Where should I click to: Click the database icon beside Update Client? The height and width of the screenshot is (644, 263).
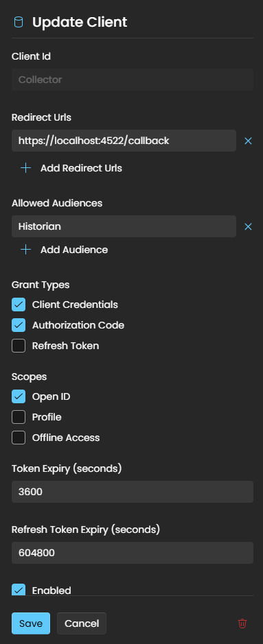coord(19,22)
